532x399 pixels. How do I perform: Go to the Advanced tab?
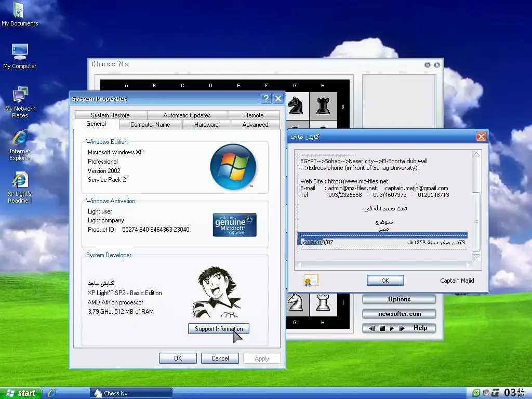coord(255,125)
